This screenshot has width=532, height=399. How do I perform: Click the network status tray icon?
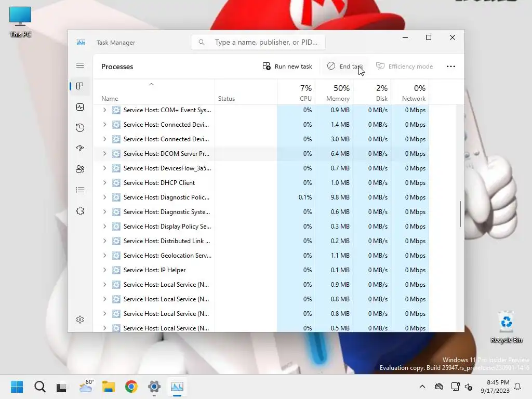point(455,387)
